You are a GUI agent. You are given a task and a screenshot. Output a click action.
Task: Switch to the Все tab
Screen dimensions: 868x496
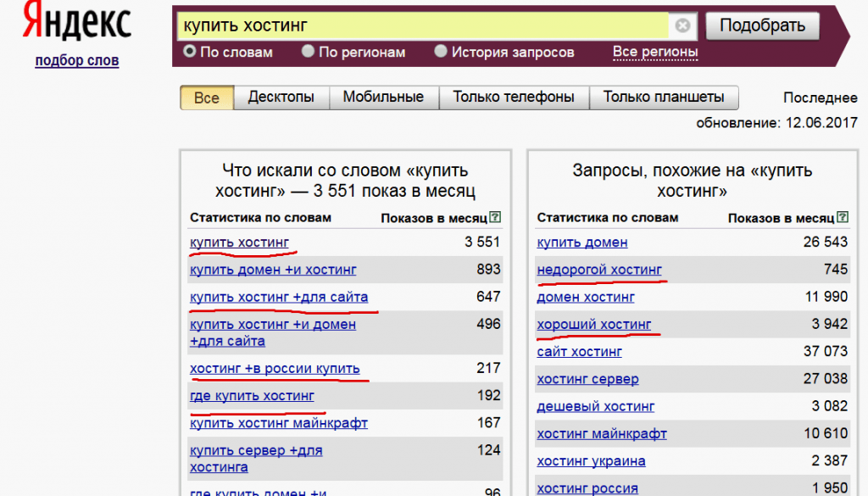[x=207, y=98]
